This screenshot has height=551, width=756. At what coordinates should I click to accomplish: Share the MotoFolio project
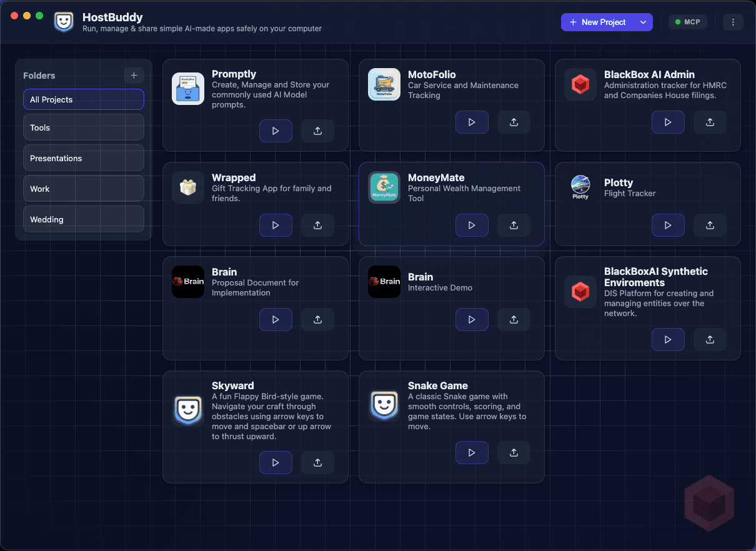point(514,122)
